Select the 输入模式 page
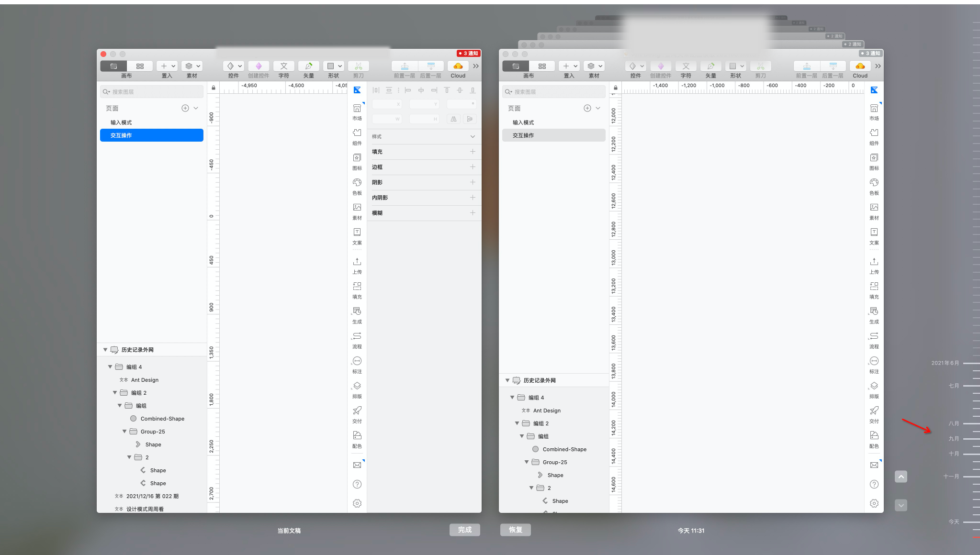 [x=121, y=122]
